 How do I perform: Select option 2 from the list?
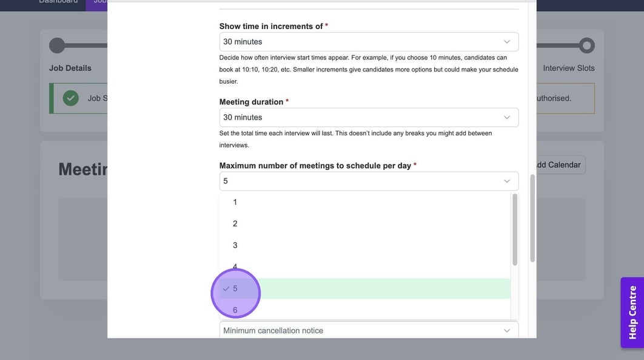(235, 223)
